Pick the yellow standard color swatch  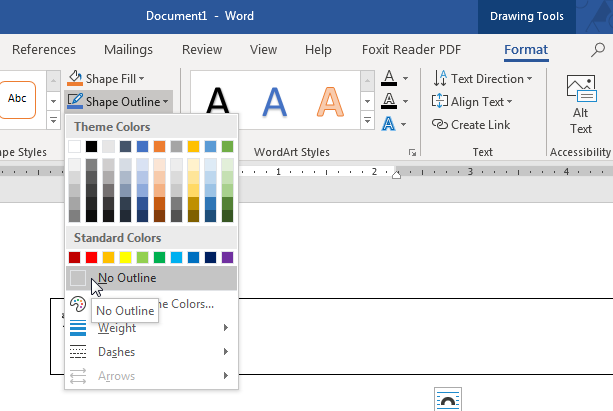pos(126,257)
